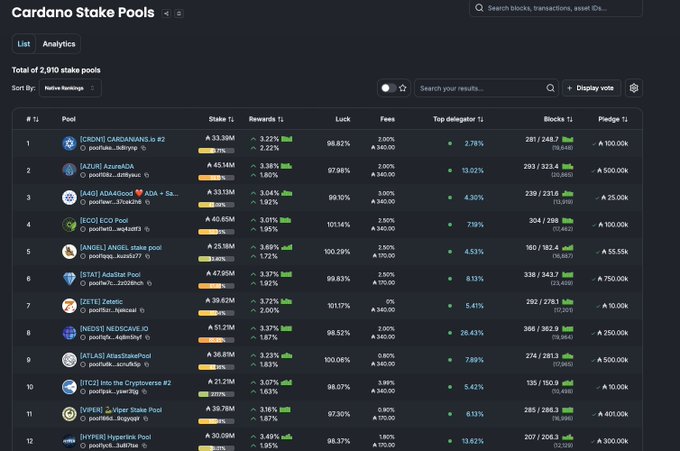680x451 pixels.
Task: Click the AtlasStakePool logo
Action: pos(69,360)
